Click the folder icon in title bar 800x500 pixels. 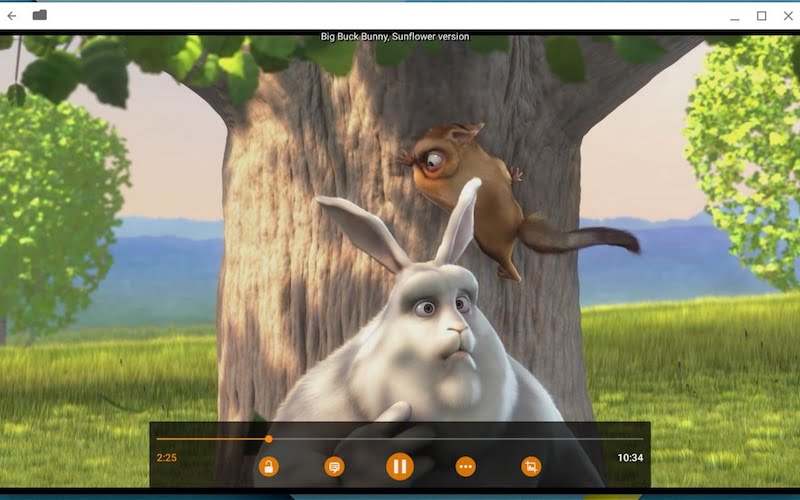40,15
